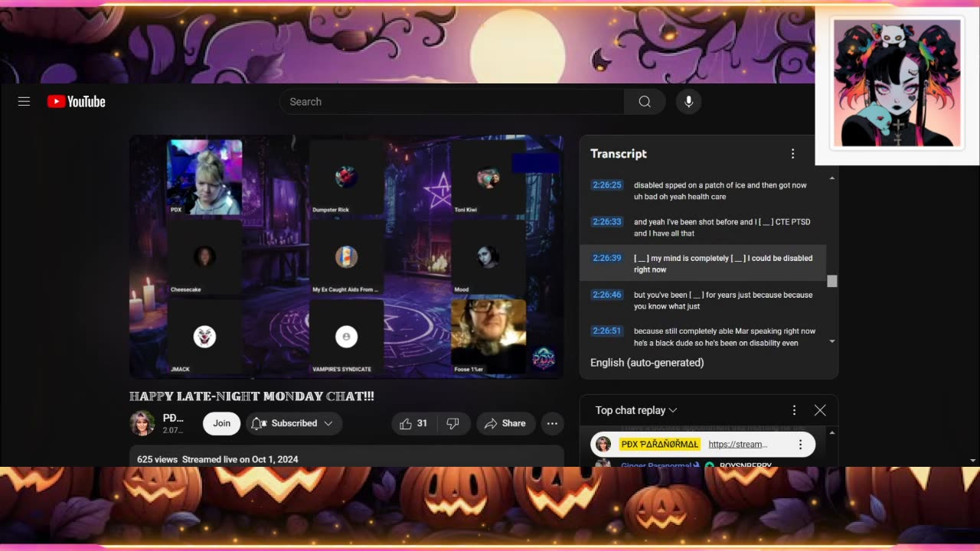Click the transcript scroll up arrow
This screenshot has height=551, width=980.
click(x=832, y=178)
